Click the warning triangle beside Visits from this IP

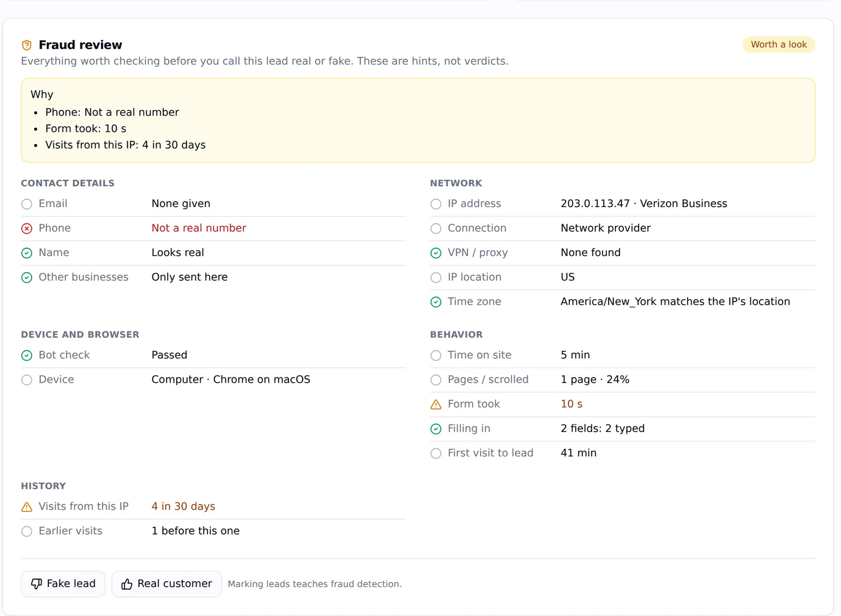[27, 507]
